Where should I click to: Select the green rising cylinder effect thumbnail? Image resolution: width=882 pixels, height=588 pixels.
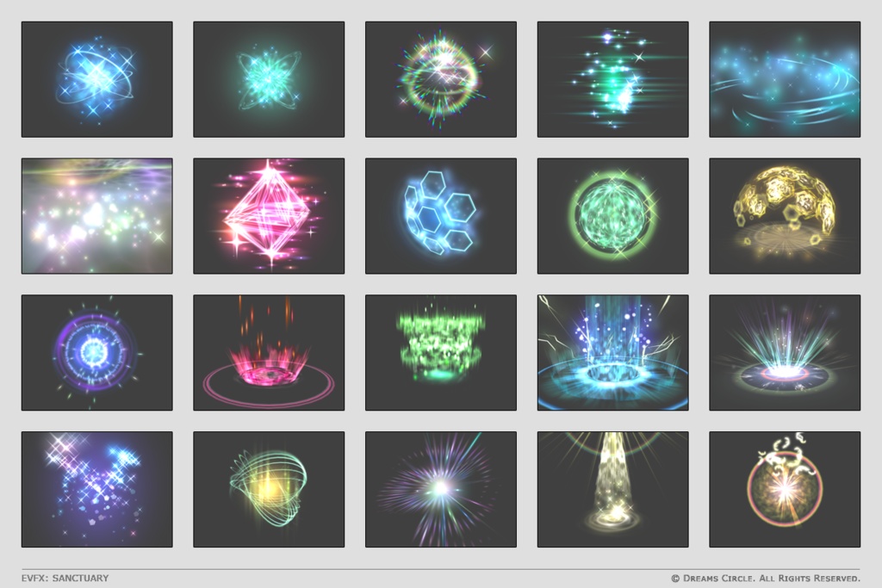coord(441,352)
